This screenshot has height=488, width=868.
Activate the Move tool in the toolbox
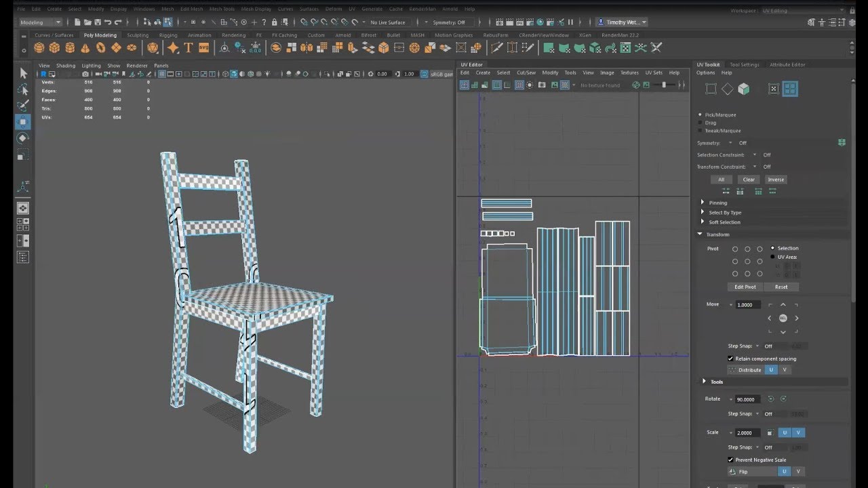pyautogui.click(x=23, y=122)
